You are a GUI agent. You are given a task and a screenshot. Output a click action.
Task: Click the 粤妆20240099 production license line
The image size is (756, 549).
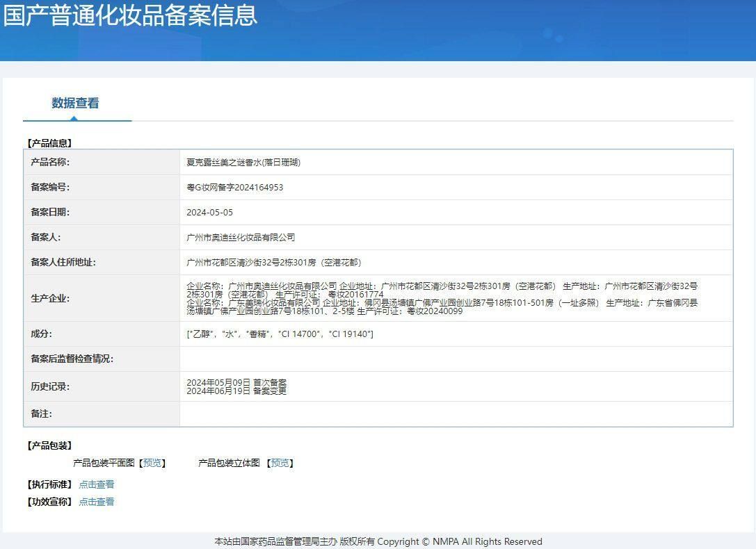click(325, 311)
